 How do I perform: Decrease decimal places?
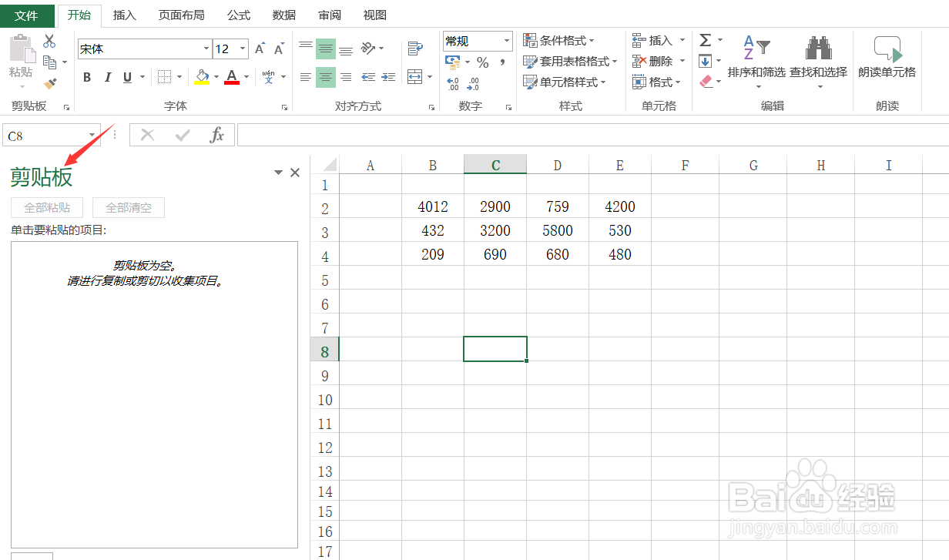tap(473, 83)
